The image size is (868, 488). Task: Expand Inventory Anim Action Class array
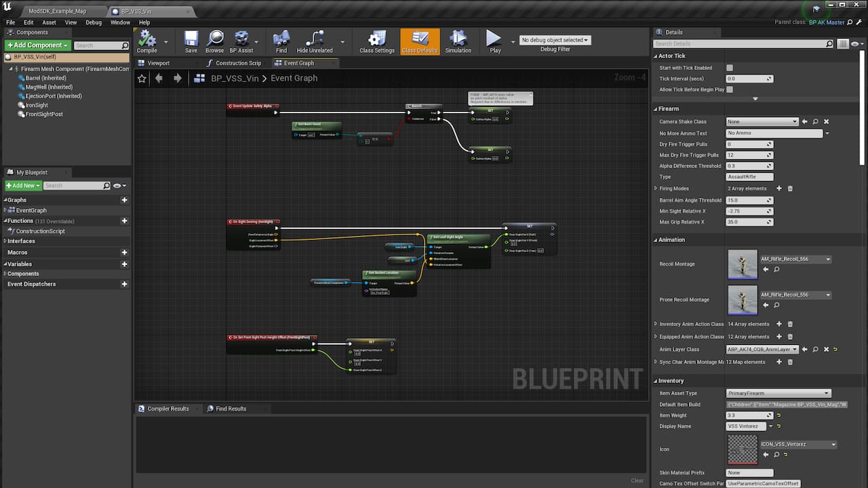point(656,324)
